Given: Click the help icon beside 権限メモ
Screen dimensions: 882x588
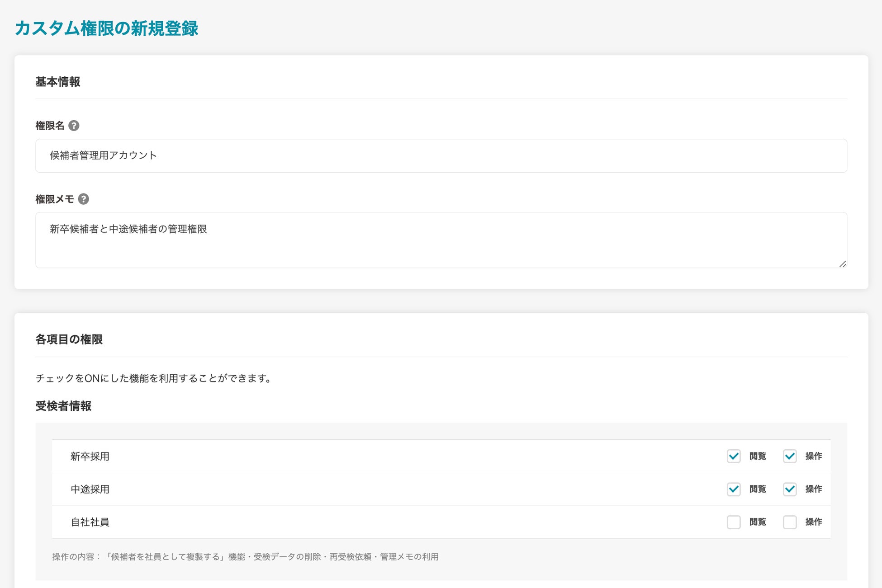Looking at the screenshot, I should point(83,199).
